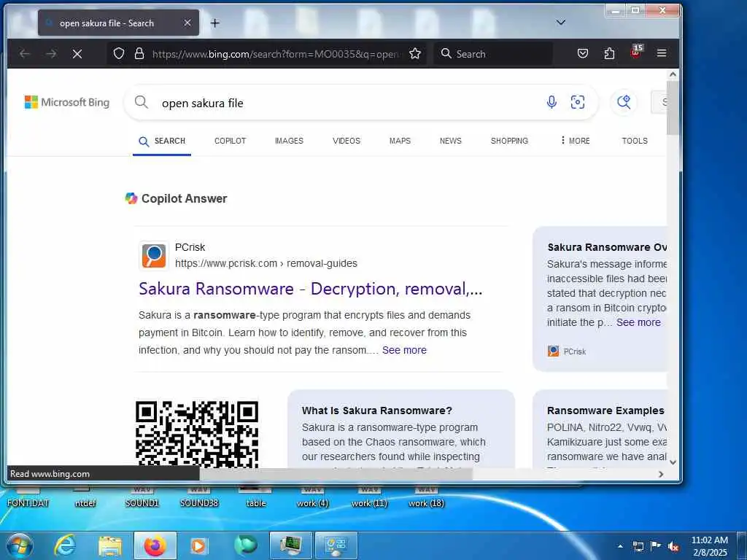Image resolution: width=747 pixels, height=560 pixels.
Task: Click the network tray icon
Action: (x=638, y=546)
